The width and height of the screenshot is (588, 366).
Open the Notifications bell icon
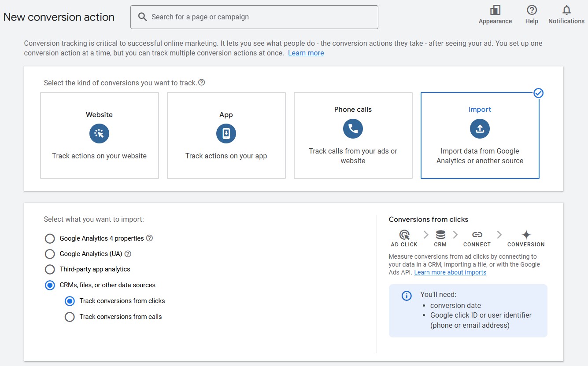point(566,10)
